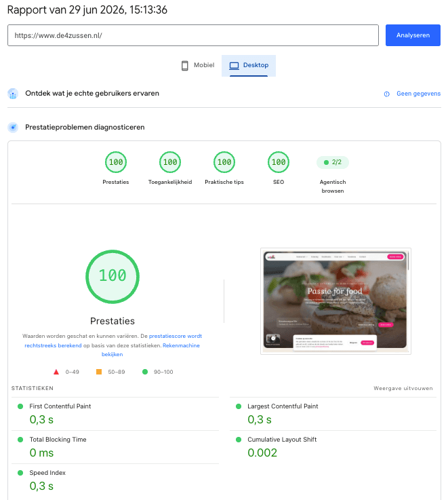Switch to the Desktop tab
This screenshot has height=500, width=448.
pyautogui.click(x=249, y=65)
